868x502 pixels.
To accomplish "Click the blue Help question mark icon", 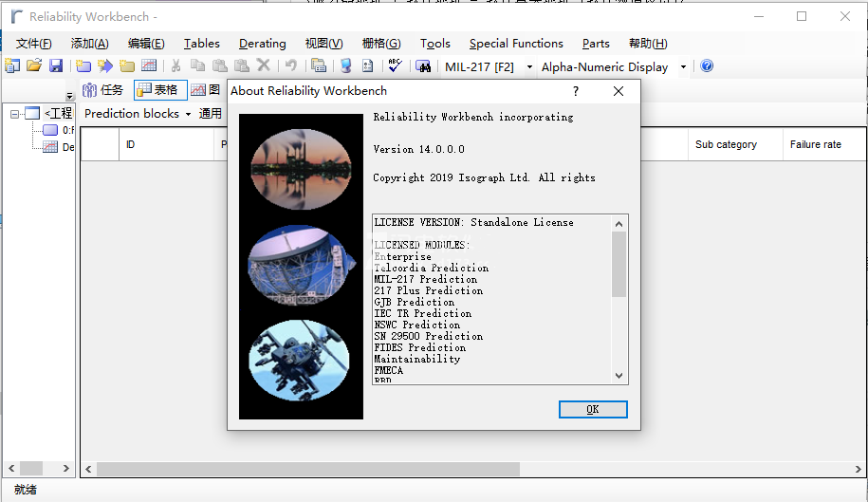I will pyautogui.click(x=707, y=65).
